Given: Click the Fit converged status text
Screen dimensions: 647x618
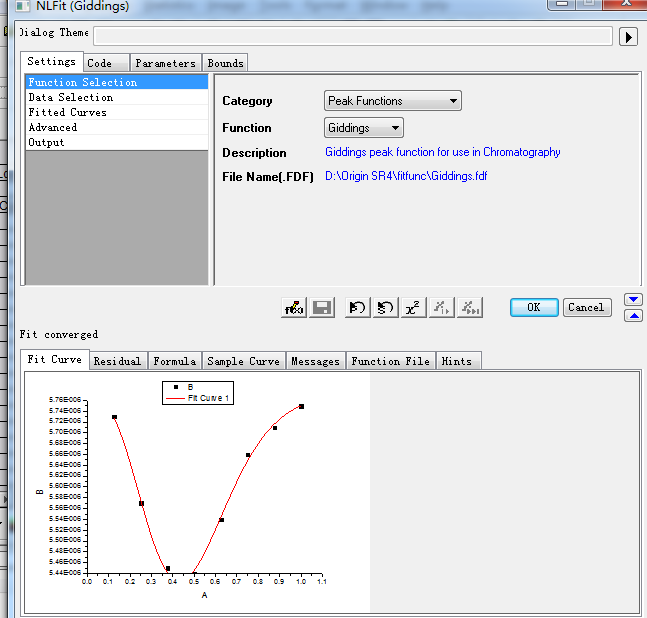Looking at the screenshot, I should pyautogui.click(x=59, y=334).
